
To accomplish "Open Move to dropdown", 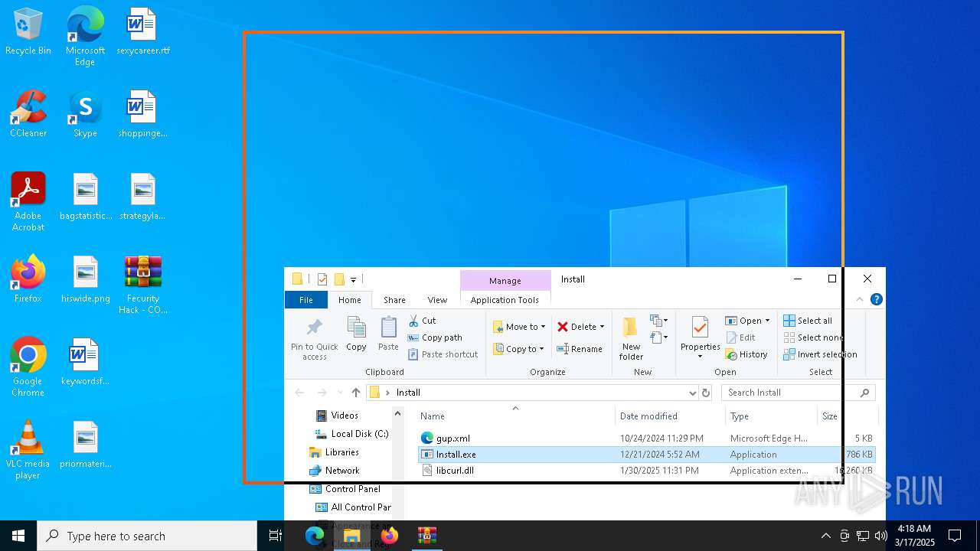I will click(519, 327).
